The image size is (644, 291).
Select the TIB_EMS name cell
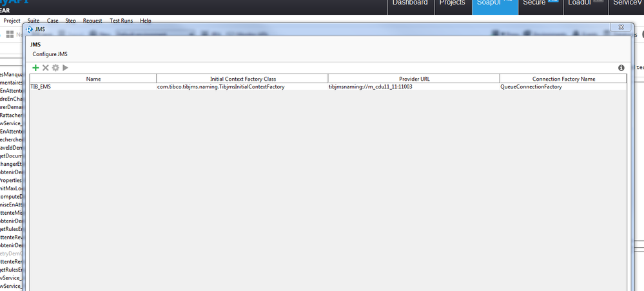(93, 86)
